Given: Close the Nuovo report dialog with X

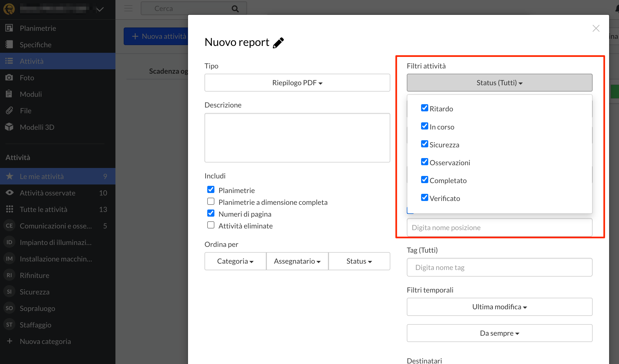Looking at the screenshot, I should pyautogui.click(x=596, y=28).
